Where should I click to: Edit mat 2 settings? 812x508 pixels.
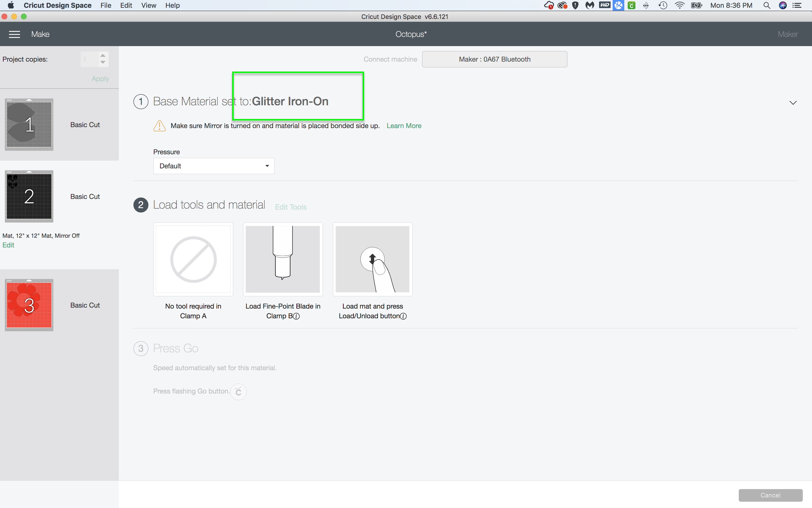[8, 245]
